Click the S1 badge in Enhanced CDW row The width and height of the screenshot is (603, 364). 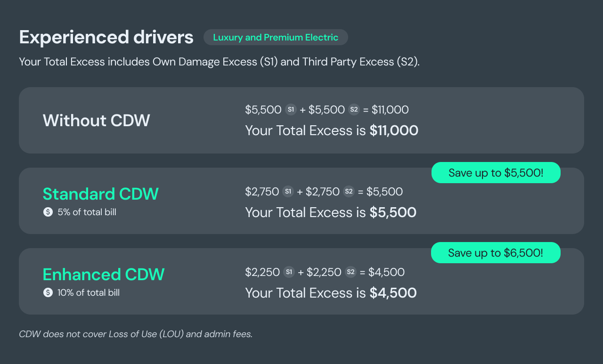289,272
